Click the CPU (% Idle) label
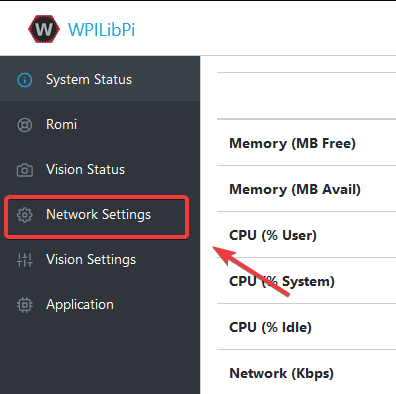This screenshot has width=396, height=394. pyautogui.click(x=270, y=327)
